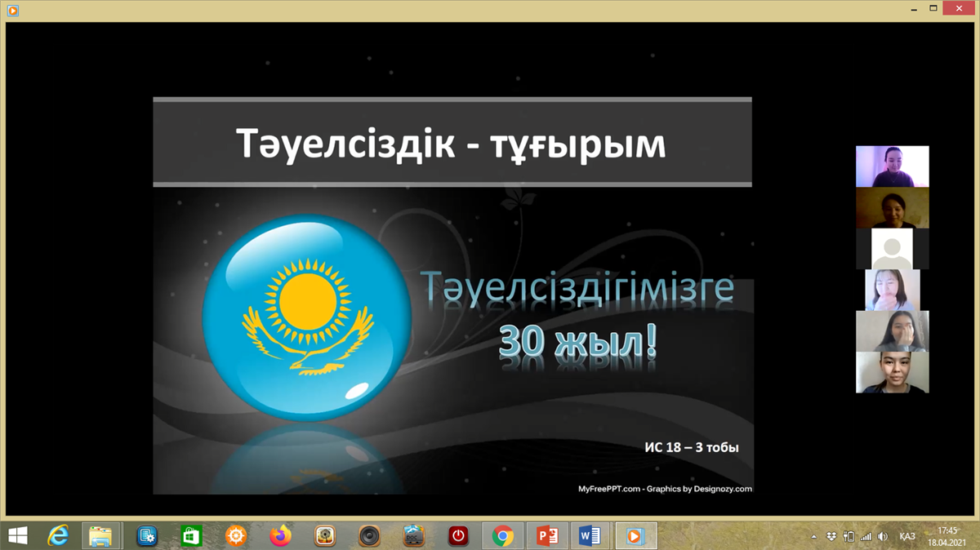The width and height of the screenshot is (980, 550).
Task: Select the participant tile with blank avatar
Action: [x=892, y=248]
